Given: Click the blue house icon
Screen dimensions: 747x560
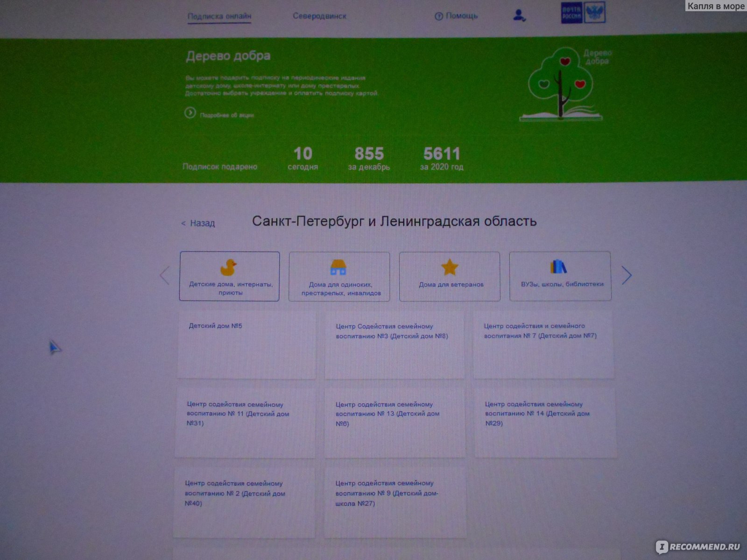Looking at the screenshot, I should pyautogui.click(x=338, y=267).
